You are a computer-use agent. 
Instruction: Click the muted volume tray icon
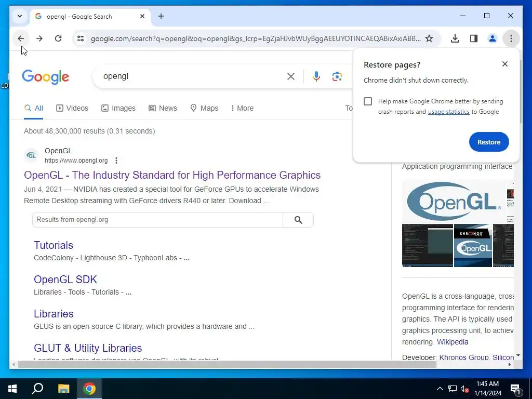(x=464, y=389)
